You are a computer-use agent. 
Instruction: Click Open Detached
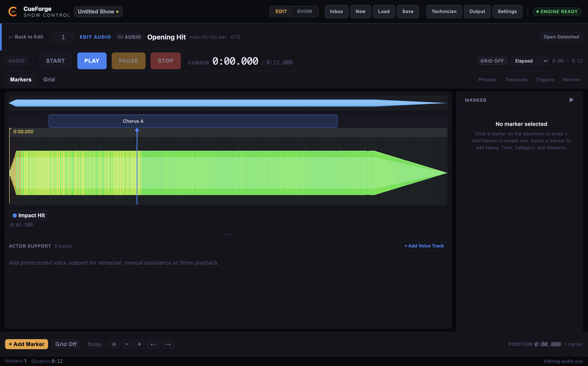click(561, 37)
